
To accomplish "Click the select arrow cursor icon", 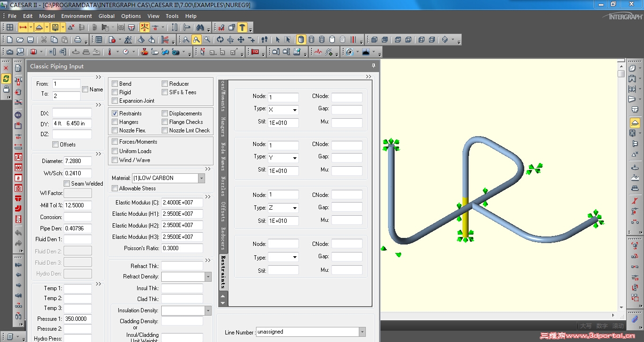I will pos(278,40).
